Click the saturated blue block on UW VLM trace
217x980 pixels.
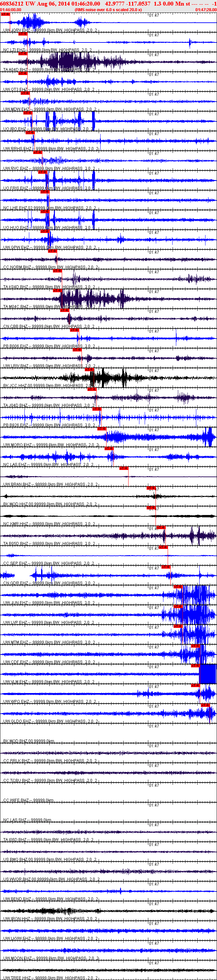208,674
